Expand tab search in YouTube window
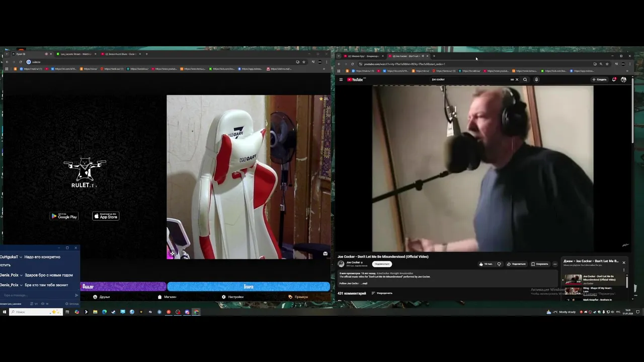The width and height of the screenshot is (644, 362). [x=338, y=56]
